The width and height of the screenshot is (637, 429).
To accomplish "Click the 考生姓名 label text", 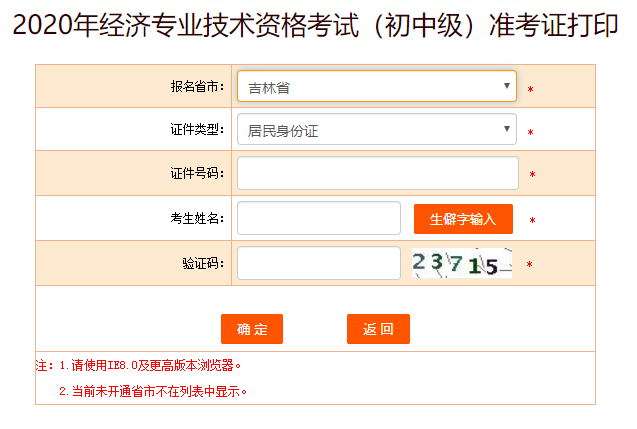I will (197, 219).
